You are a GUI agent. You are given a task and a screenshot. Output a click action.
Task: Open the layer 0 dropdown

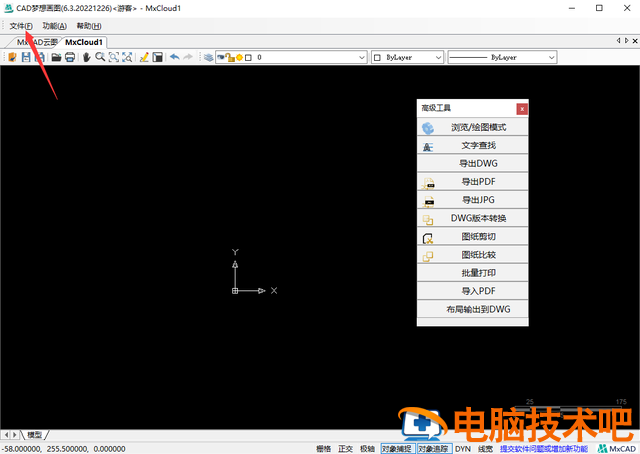tap(362, 58)
